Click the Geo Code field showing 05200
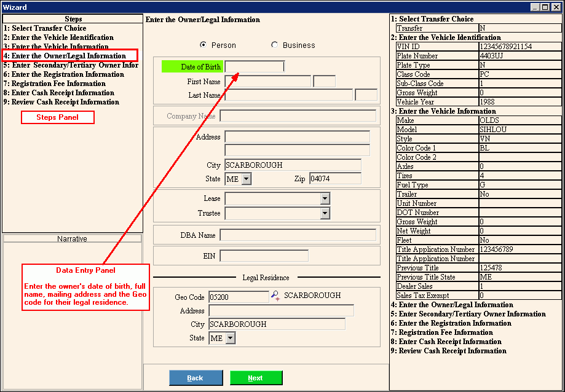This screenshot has width=565, height=392. click(239, 297)
